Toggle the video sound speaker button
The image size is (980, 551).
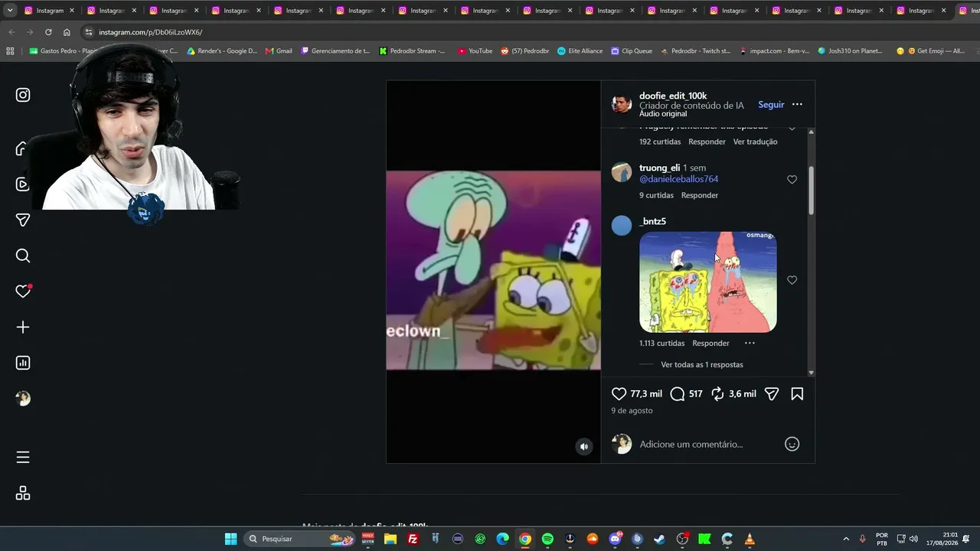(584, 447)
